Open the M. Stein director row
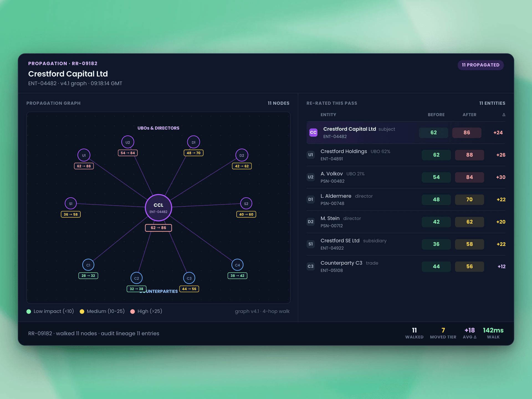532x399 pixels. coord(406,222)
